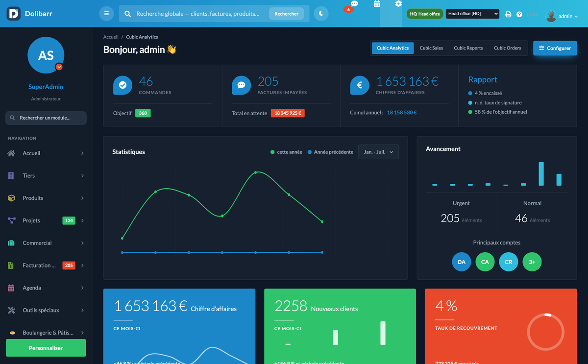Switch to the Cubic Orders tab
The width and height of the screenshot is (588, 364).
[x=507, y=48]
